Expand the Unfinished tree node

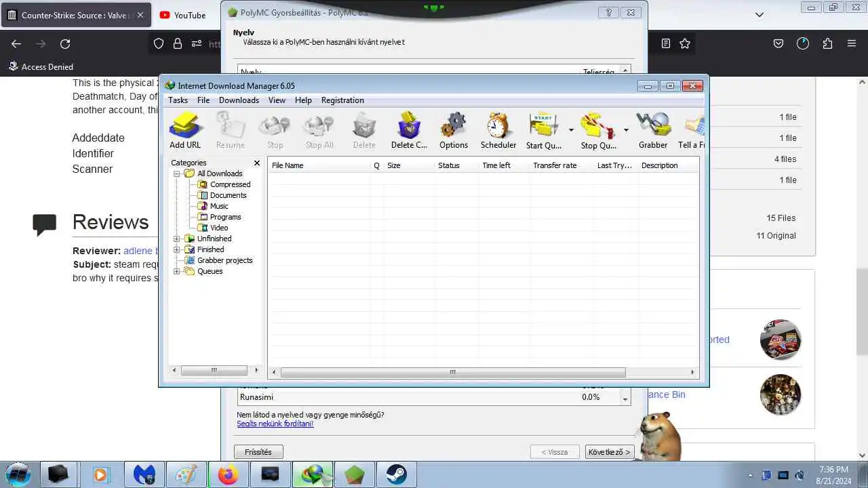coord(177,239)
